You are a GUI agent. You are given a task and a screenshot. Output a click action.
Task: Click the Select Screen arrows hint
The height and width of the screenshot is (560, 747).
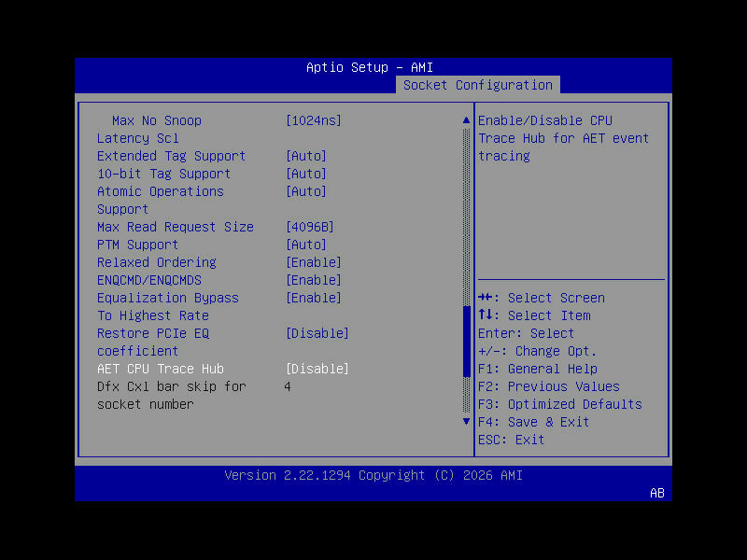pyautogui.click(x=542, y=298)
